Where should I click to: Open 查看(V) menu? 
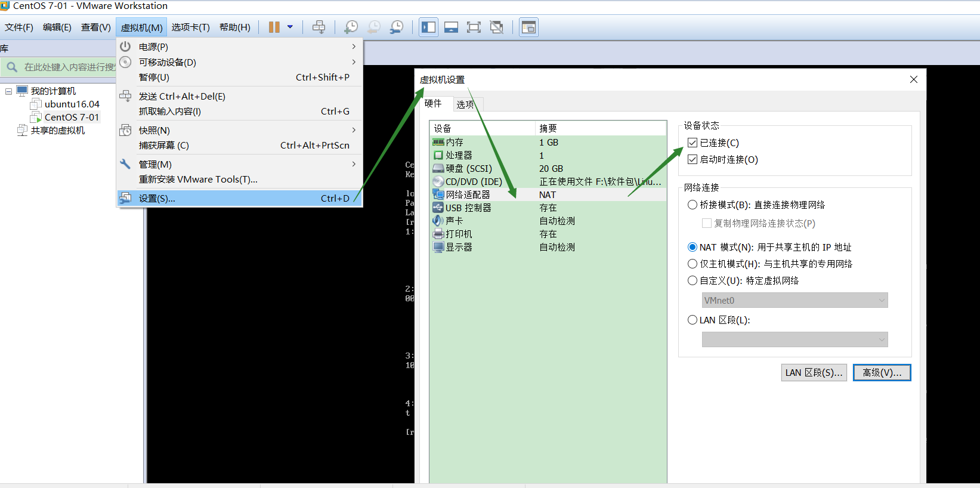pos(96,27)
